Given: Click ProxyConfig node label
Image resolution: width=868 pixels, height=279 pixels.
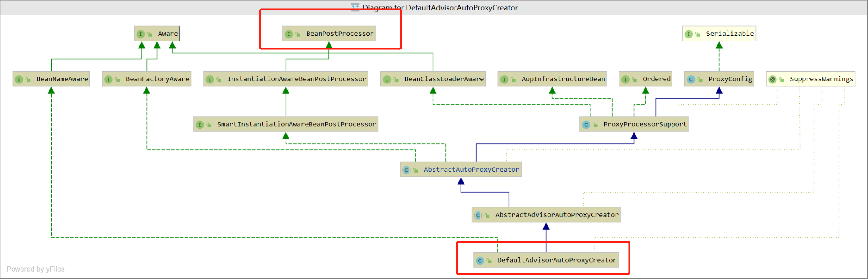Looking at the screenshot, I should pyautogui.click(x=730, y=79).
